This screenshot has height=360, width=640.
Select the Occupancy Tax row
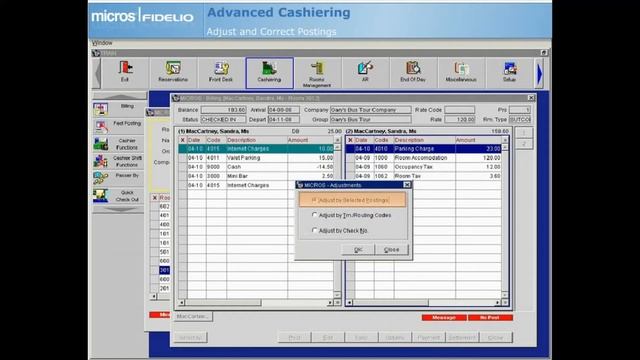[424, 167]
